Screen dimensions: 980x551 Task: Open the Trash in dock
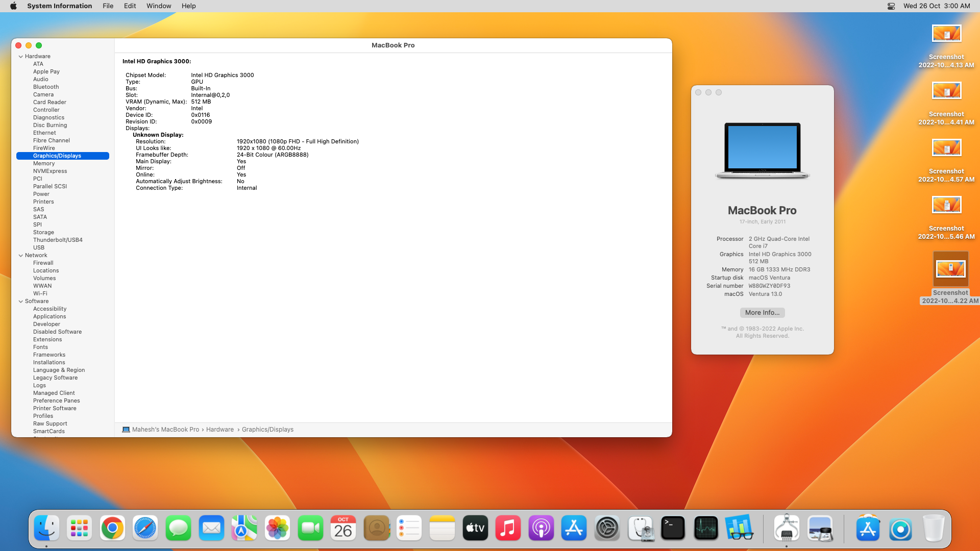(x=934, y=529)
